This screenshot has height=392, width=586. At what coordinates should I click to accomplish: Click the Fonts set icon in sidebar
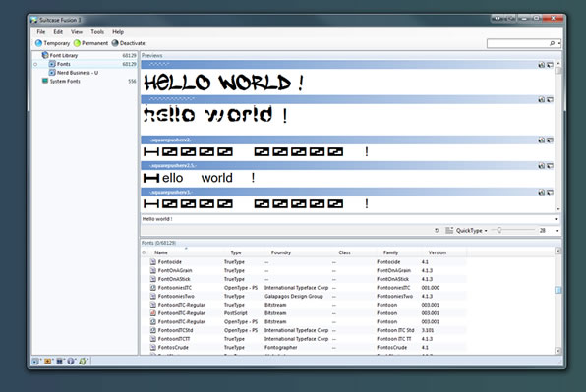52,64
